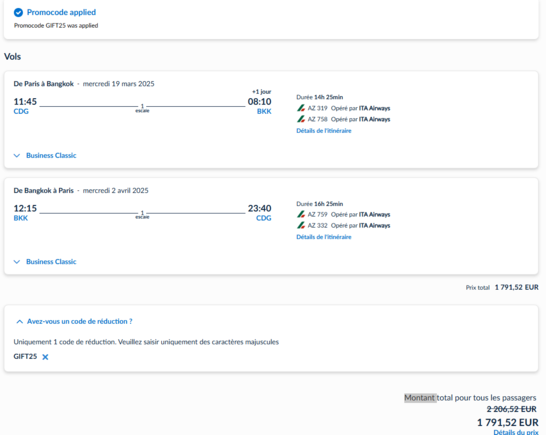
Task: Open Détails du prix link
Action: click(x=516, y=432)
